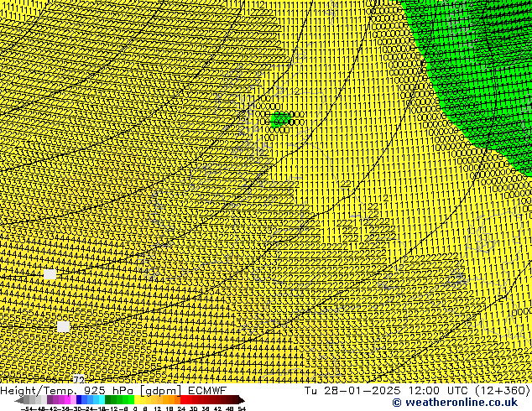This screenshot has height=411, width=532.
Task: Click the small green patch in map center
Action: click(281, 119)
